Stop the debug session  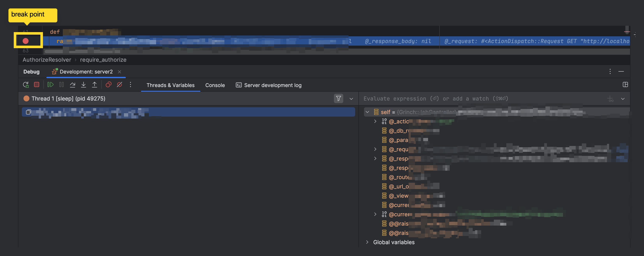37,85
